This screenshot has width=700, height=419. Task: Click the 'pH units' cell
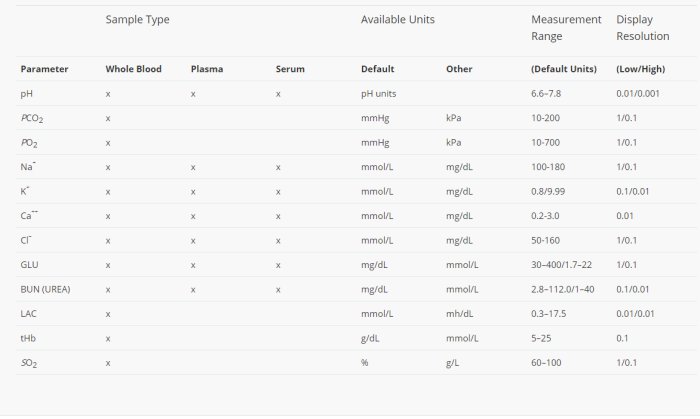pyautogui.click(x=379, y=93)
